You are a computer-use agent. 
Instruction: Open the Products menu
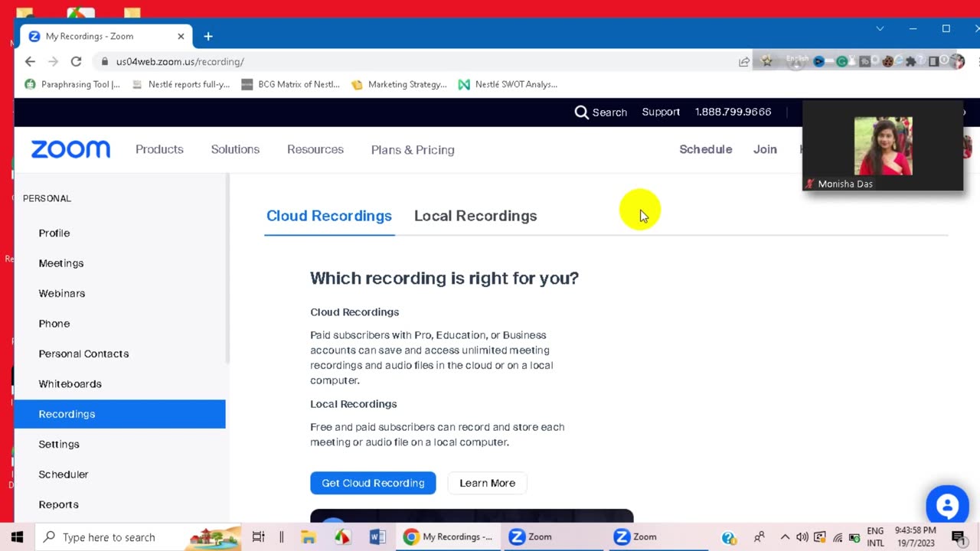tap(159, 149)
